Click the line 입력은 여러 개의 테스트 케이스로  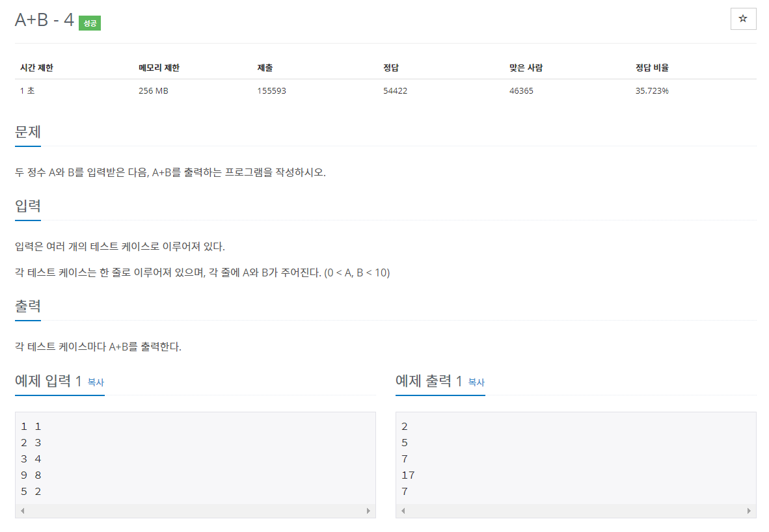coord(120,246)
